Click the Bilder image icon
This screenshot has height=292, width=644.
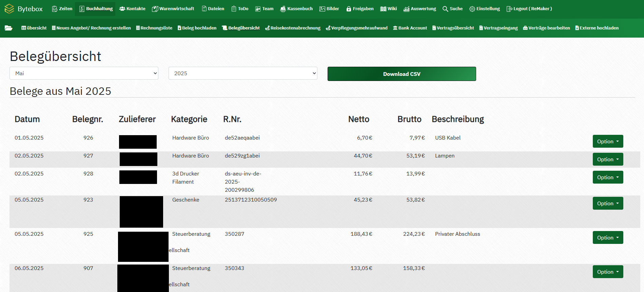(x=322, y=9)
